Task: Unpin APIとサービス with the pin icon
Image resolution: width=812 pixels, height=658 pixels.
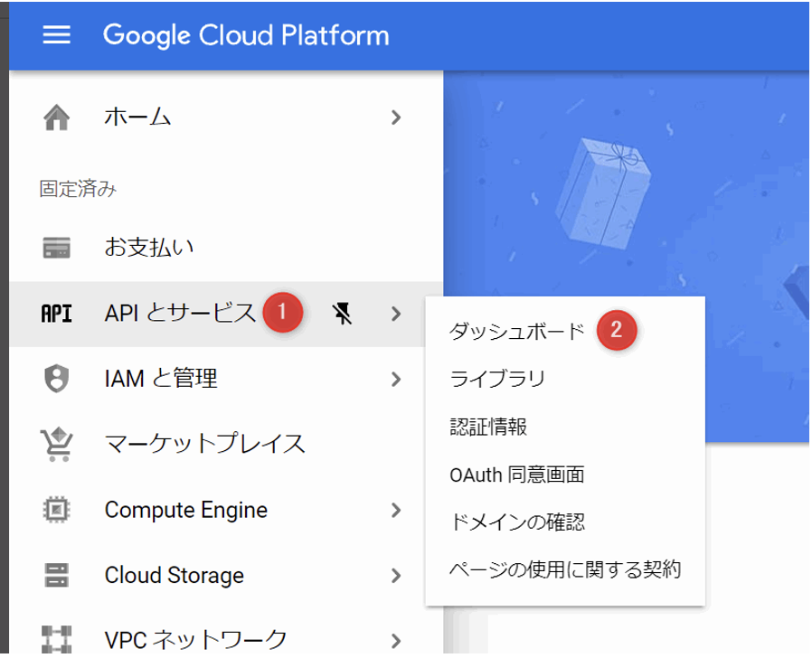Action: pos(343,314)
